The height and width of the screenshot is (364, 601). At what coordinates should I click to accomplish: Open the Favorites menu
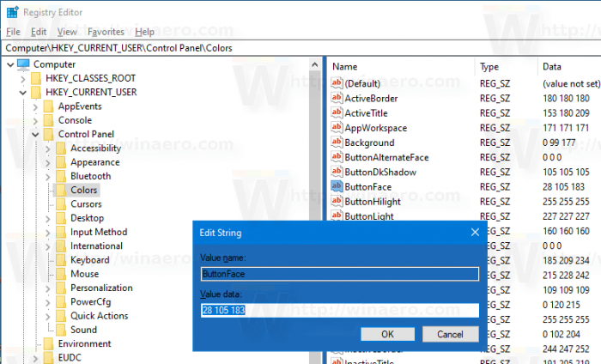pos(106,32)
